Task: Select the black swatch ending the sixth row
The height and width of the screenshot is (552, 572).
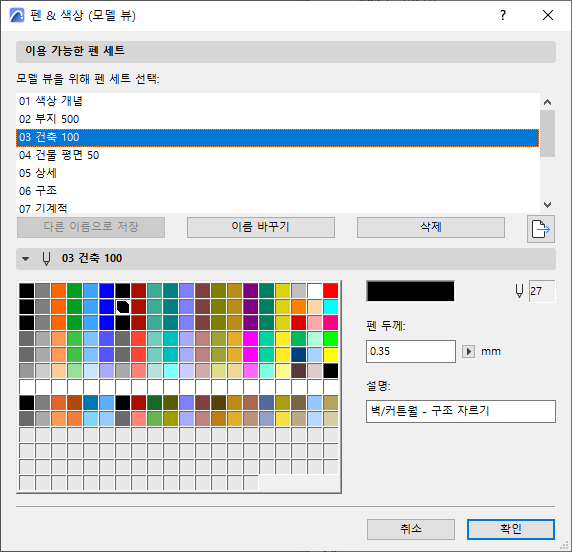Action: [331, 371]
